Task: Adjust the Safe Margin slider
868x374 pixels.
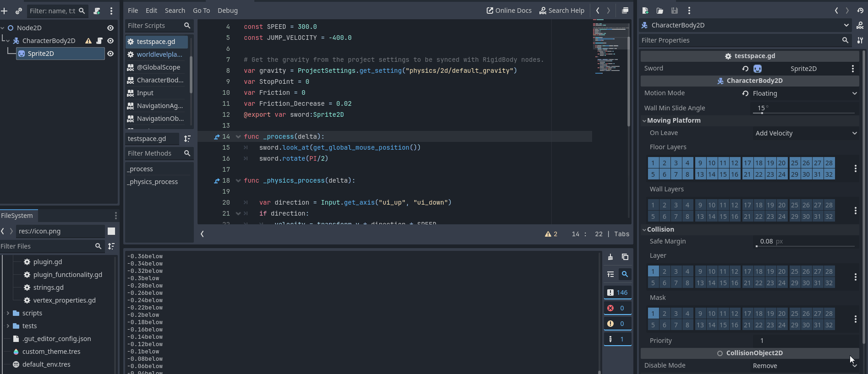Action: point(805,246)
